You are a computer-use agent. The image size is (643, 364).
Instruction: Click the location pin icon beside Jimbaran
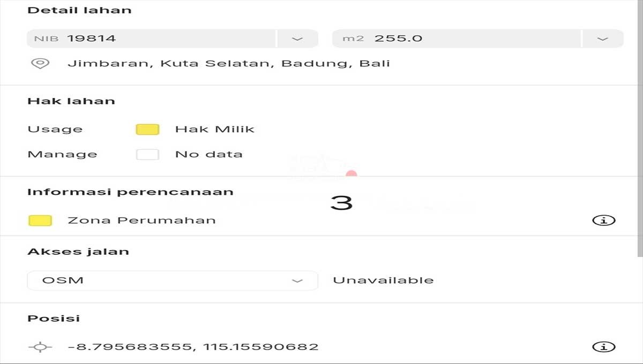(40, 64)
